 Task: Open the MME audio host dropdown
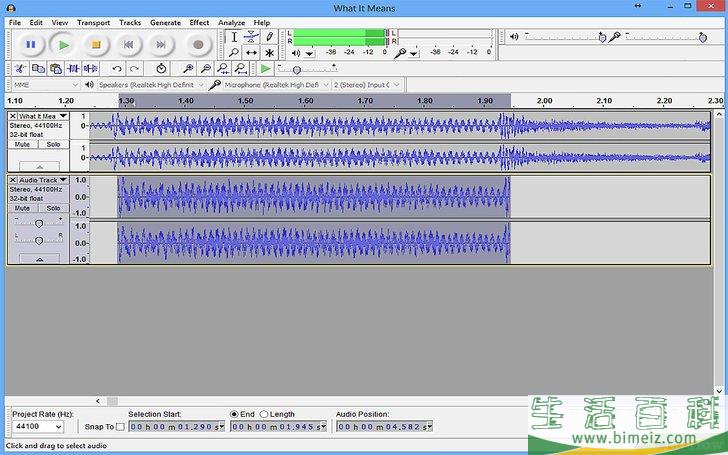click(x=46, y=85)
